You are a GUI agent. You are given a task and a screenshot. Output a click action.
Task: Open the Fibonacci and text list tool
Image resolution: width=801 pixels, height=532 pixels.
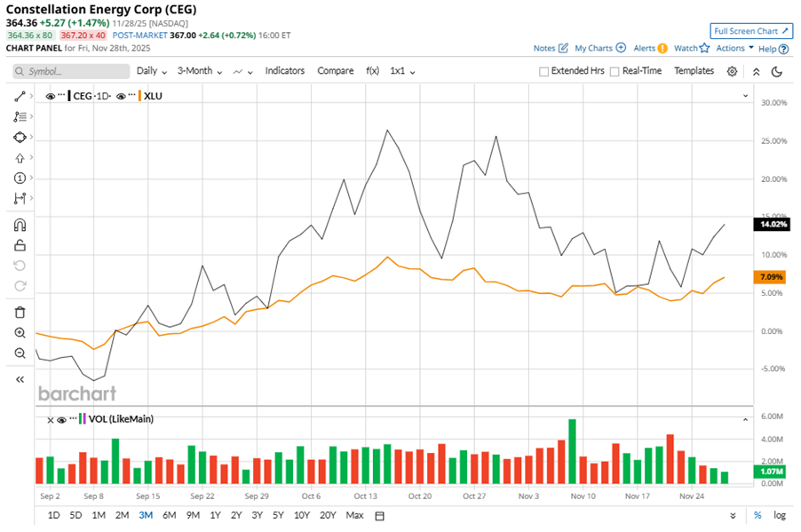(x=20, y=116)
